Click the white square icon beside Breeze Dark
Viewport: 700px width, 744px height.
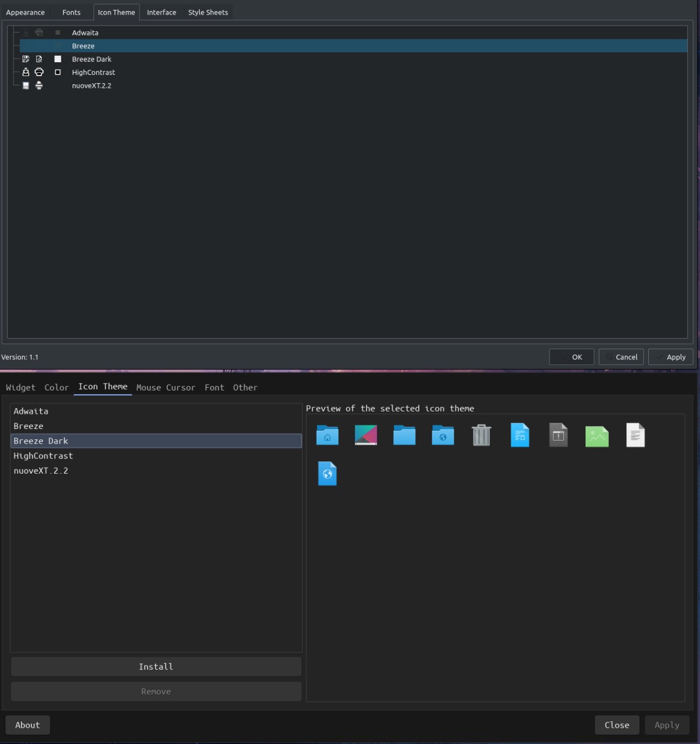pyautogui.click(x=58, y=59)
